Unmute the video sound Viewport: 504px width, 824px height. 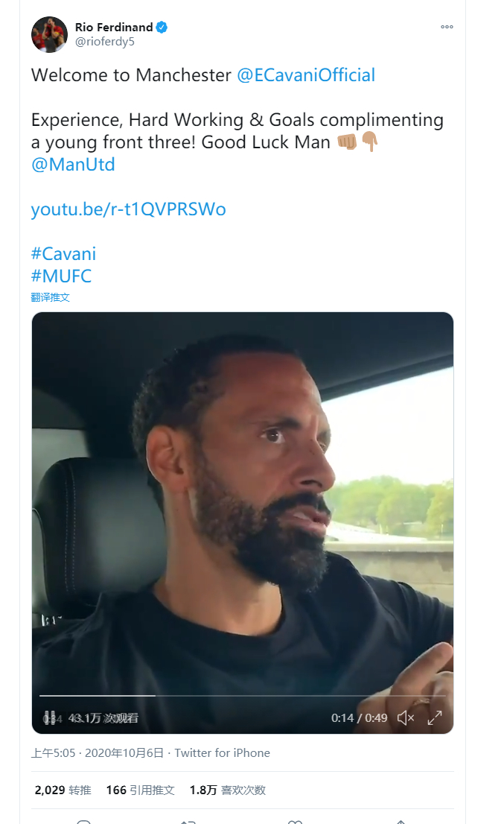[405, 718]
